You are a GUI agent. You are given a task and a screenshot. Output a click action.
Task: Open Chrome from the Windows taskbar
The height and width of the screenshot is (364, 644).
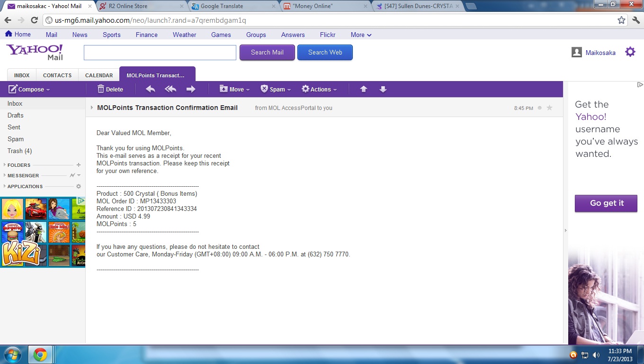(40, 355)
